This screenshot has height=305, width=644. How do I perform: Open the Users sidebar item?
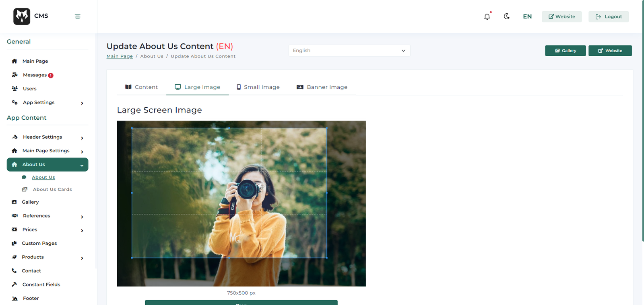tap(29, 89)
